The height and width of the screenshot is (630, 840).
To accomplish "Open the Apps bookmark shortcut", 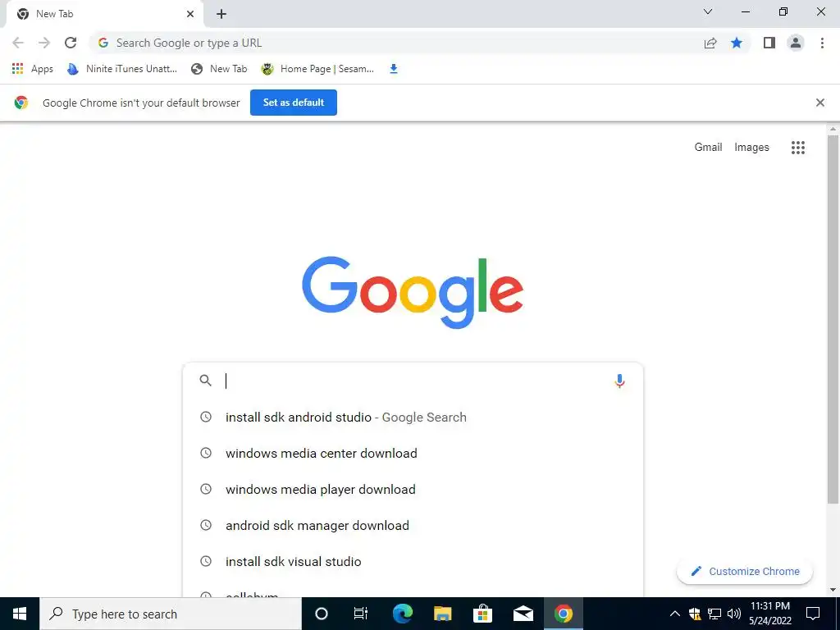I will pyautogui.click(x=33, y=69).
